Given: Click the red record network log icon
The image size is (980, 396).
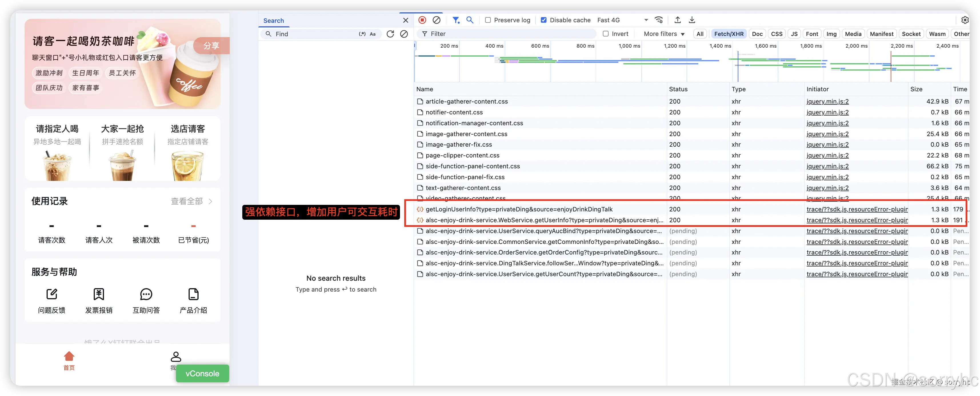Looking at the screenshot, I should click(x=422, y=20).
